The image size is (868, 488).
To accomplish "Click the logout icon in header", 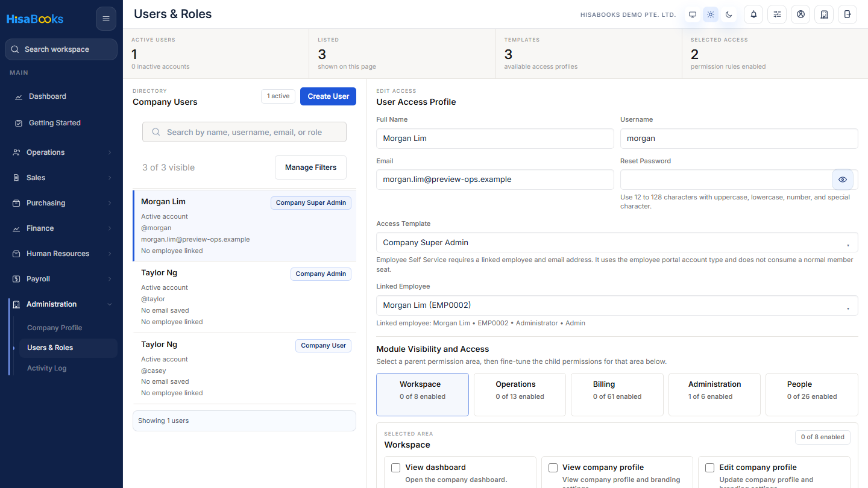I will coord(848,14).
